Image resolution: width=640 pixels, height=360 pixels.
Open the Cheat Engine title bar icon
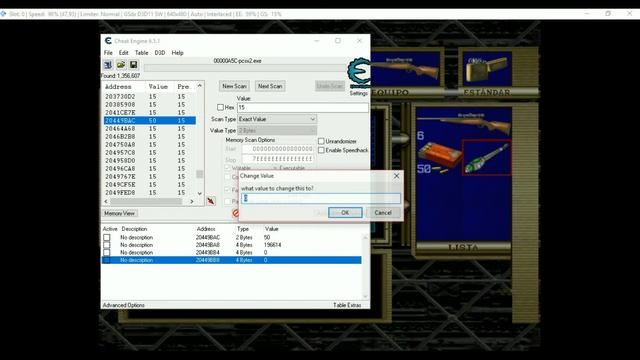pos(108,41)
